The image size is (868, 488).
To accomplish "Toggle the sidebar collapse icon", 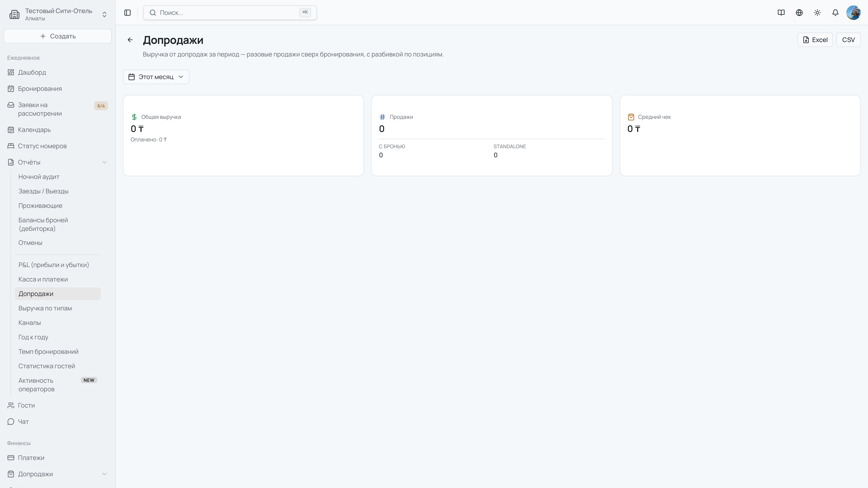I will [x=127, y=13].
